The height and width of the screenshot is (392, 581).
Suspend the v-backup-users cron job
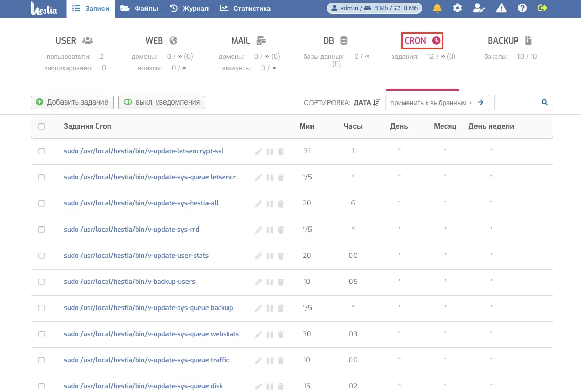269,282
